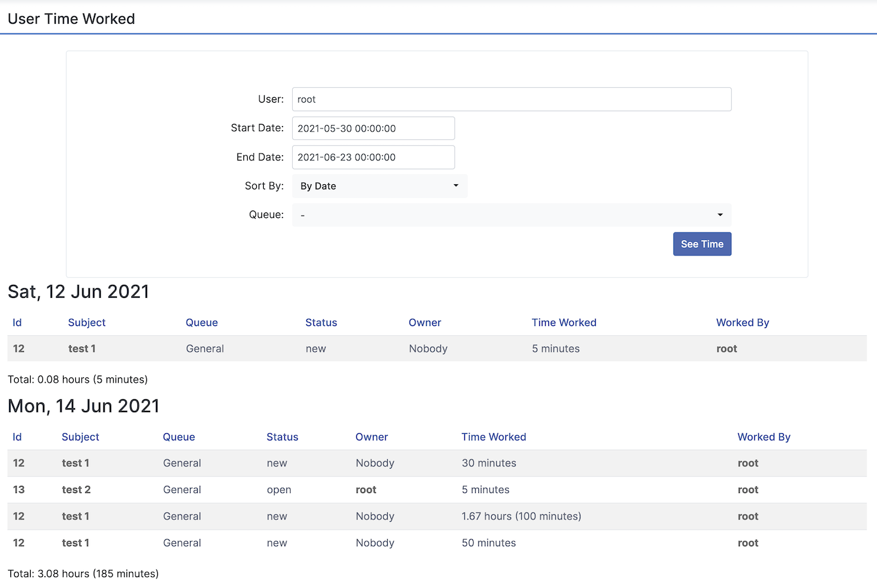Open the Sort By dropdown
Viewport: 877px width, 588px height.
pos(379,186)
